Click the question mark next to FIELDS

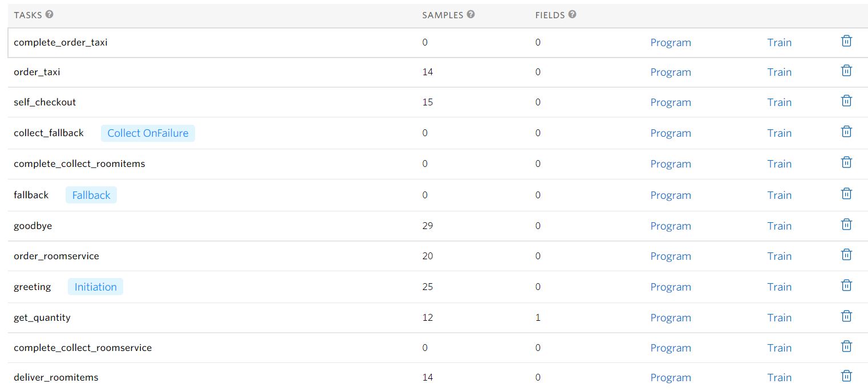pos(572,14)
